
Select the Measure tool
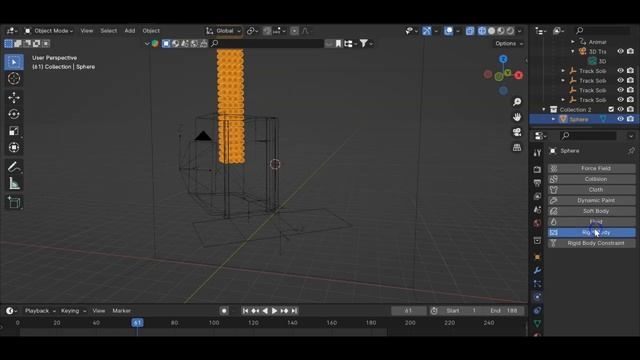pyautogui.click(x=14, y=184)
